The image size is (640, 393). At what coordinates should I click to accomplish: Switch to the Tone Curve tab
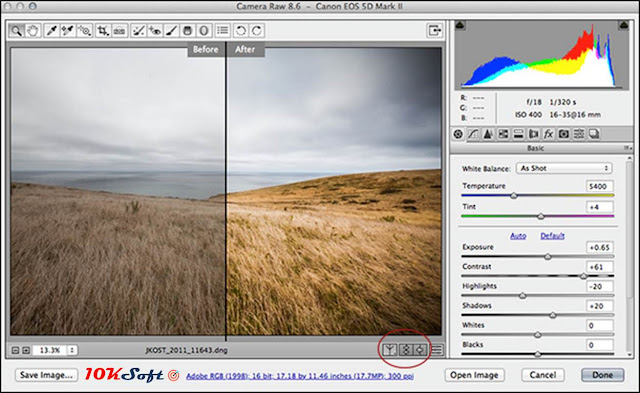[x=473, y=134]
